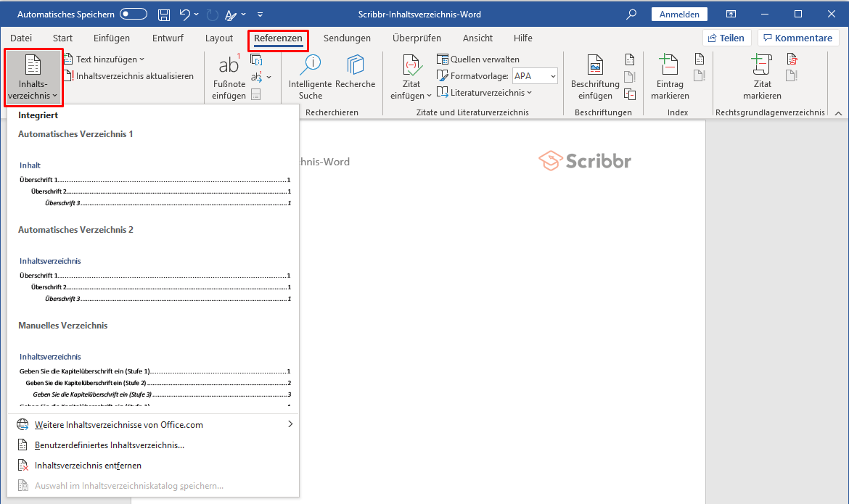
Task: Click the Anmelden button
Action: pos(679,15)
